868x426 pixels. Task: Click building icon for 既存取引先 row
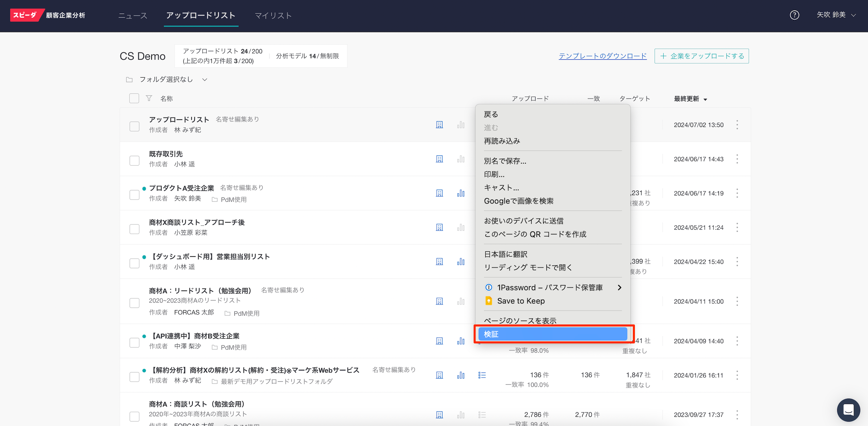439,159
